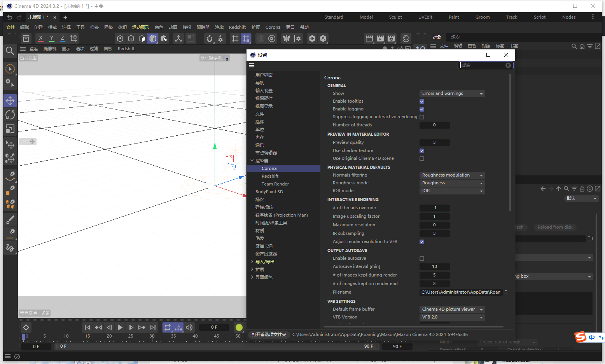Switch to the UVEdit layout tab
605x364 pixels.
pos(425,17)
